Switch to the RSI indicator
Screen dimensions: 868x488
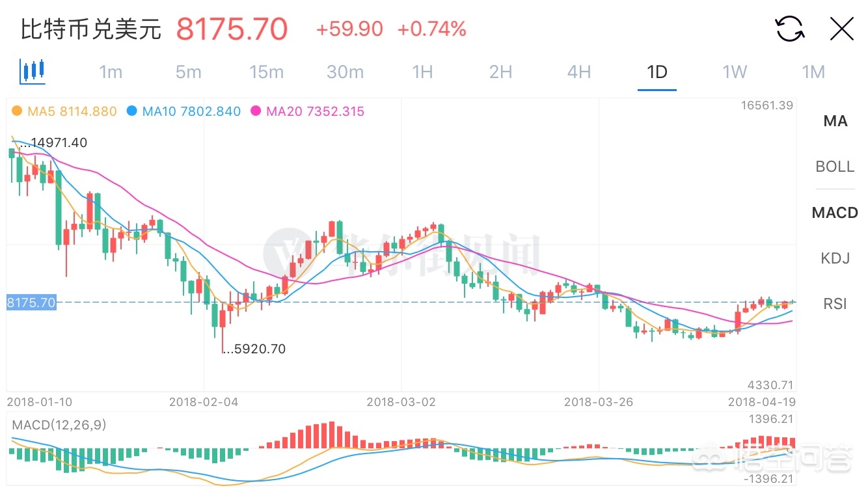pyautogui.click(x=835, y=303)
